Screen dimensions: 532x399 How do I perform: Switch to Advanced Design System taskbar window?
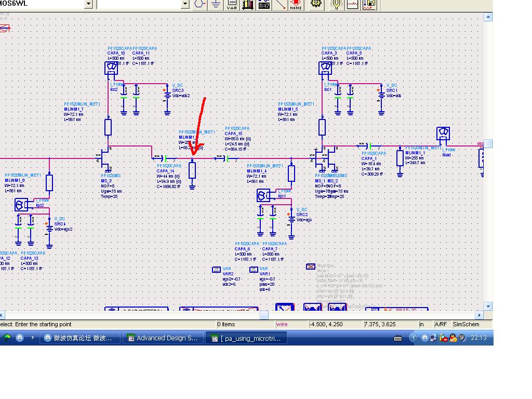(x=163, y=338)
